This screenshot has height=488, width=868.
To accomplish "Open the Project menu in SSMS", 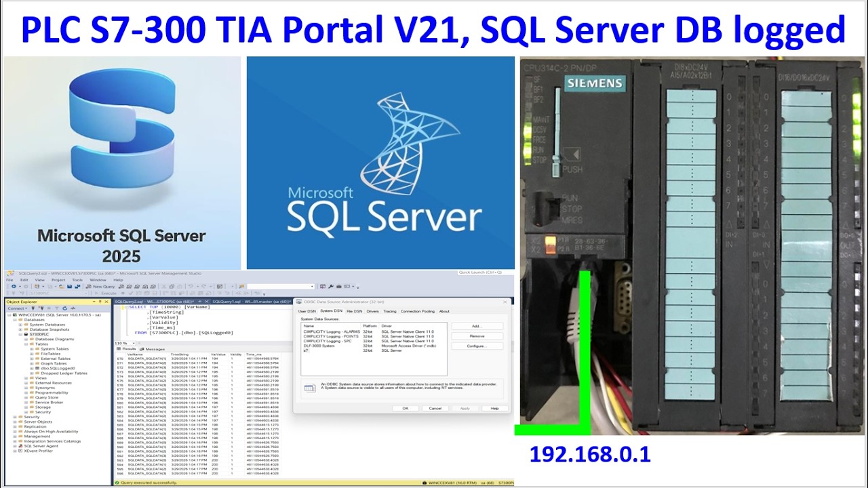I will point(58,280).
